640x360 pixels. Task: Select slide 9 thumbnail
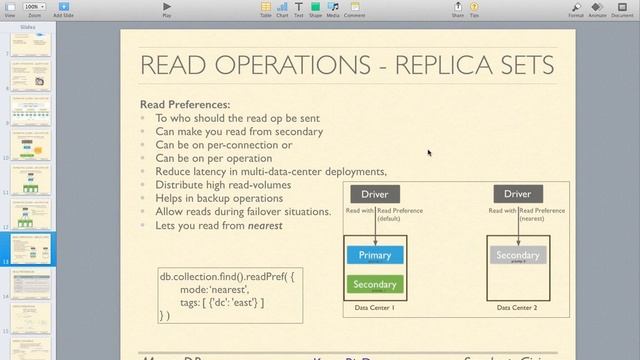(x=31, y=111)
